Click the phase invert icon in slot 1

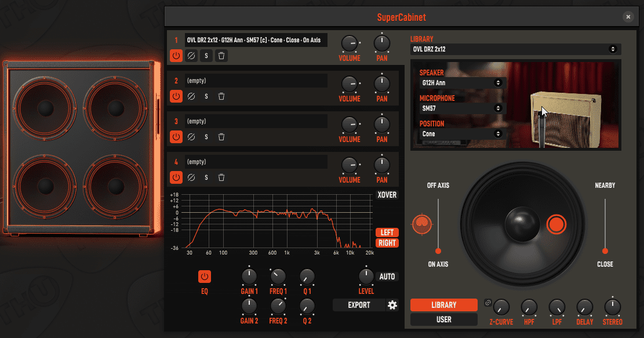pos(191,56)
